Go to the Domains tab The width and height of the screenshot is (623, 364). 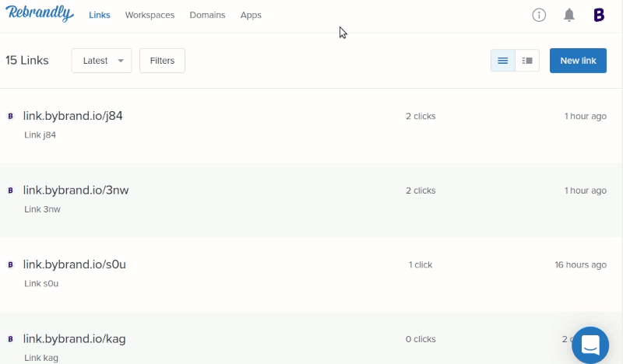207,15
